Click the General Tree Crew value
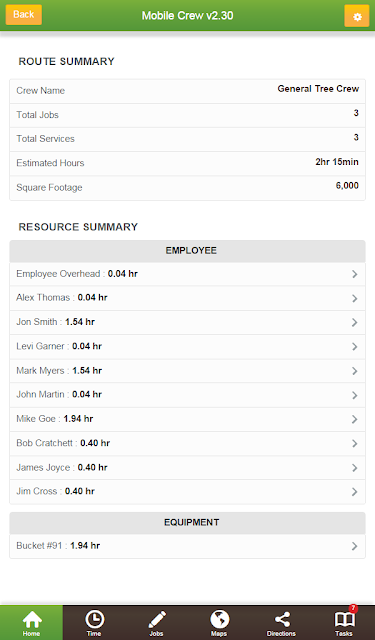This screenshot has height=640, width=375. [x=318, y=89]
